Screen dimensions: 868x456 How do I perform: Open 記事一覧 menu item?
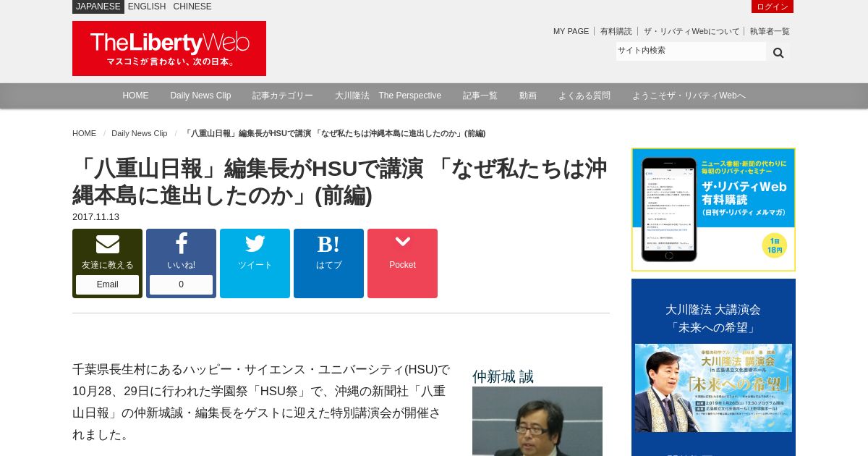[480, 96]
